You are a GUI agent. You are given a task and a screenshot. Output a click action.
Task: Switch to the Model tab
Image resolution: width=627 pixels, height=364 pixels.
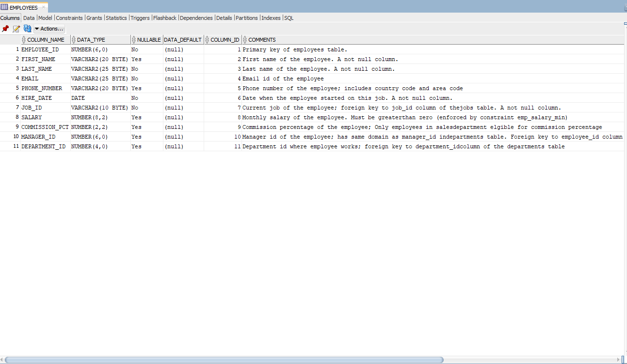(x=45, y=17)
